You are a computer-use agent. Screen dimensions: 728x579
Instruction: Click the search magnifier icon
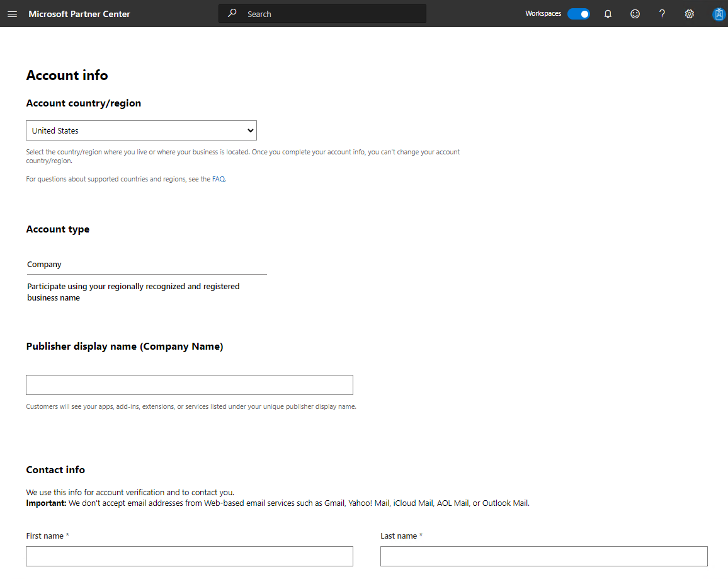tap(232, 13)
